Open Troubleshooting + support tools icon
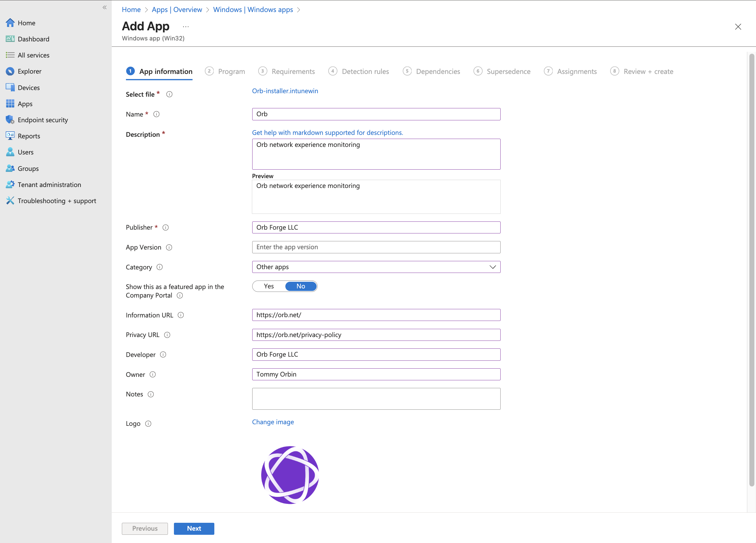This screenshot has width=756, height=543. (x=10, y=201)
